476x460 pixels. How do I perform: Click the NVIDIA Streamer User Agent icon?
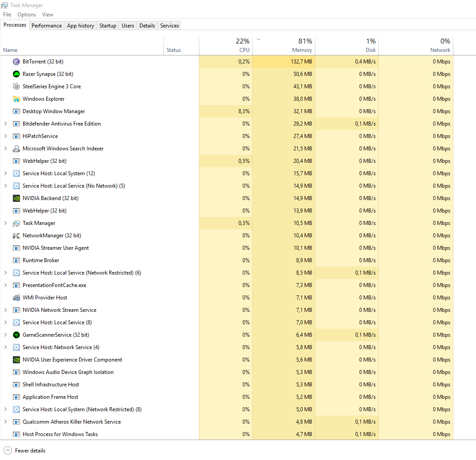(x=16, y=248)
